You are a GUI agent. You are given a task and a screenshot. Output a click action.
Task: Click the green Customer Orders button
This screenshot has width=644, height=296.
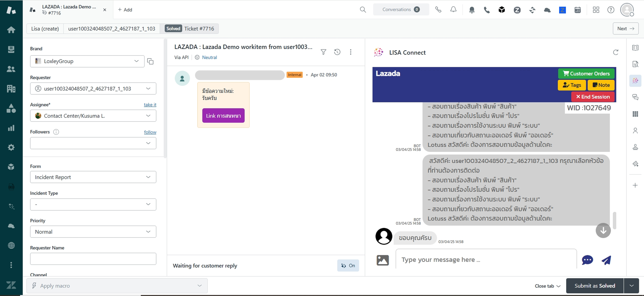click(586, 74)
